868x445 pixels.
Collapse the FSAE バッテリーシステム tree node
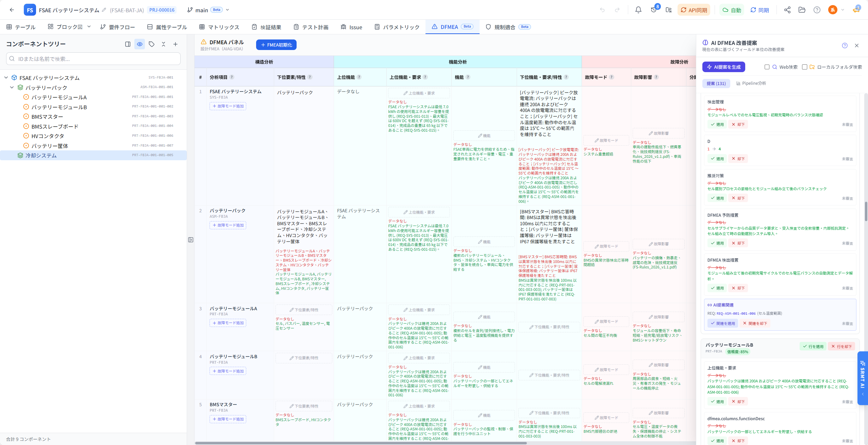(6, 78)
